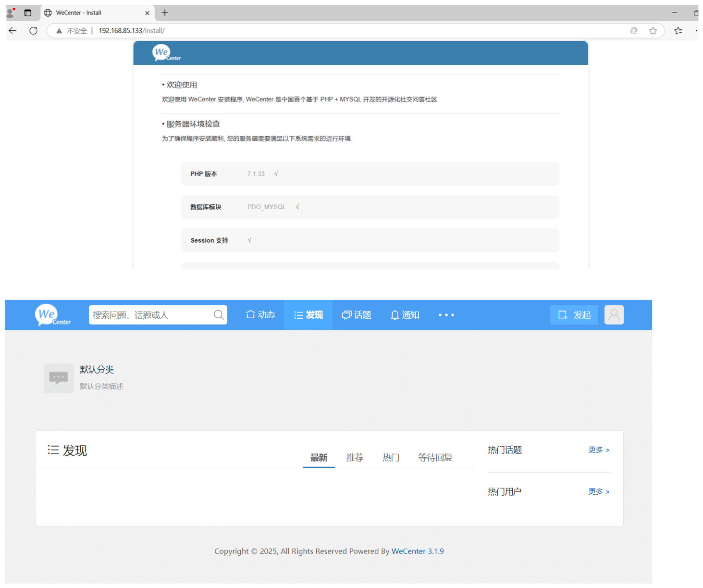This screenshot has height=588, width=703.
Task: Open the 默认分类 category link
Action: (x=97, y=370)
